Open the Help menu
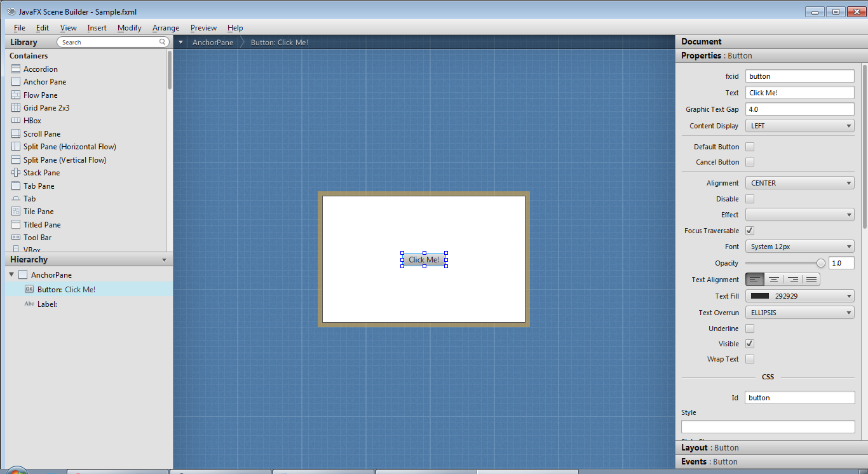This screenshot has height=474, width=868. [235, 28]
